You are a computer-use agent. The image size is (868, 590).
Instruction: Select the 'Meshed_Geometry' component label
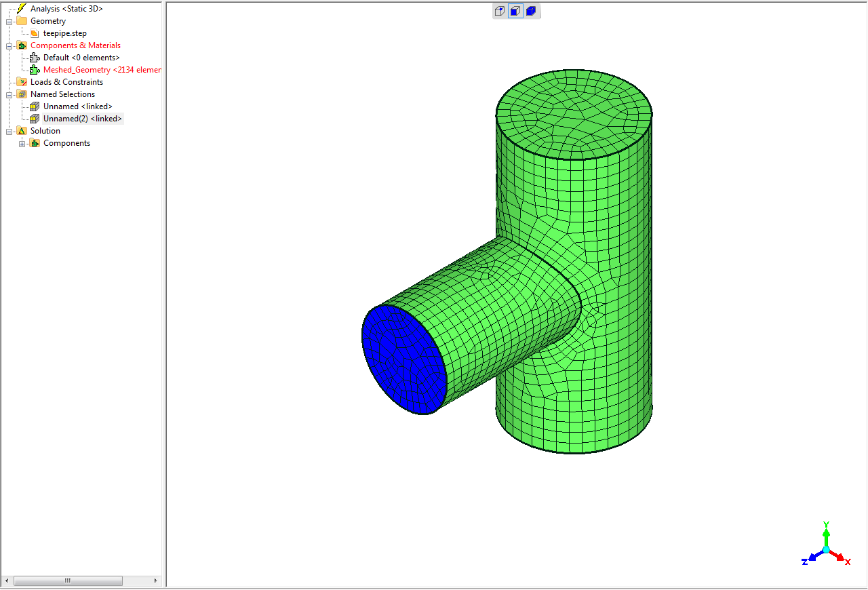pos(102,70)
